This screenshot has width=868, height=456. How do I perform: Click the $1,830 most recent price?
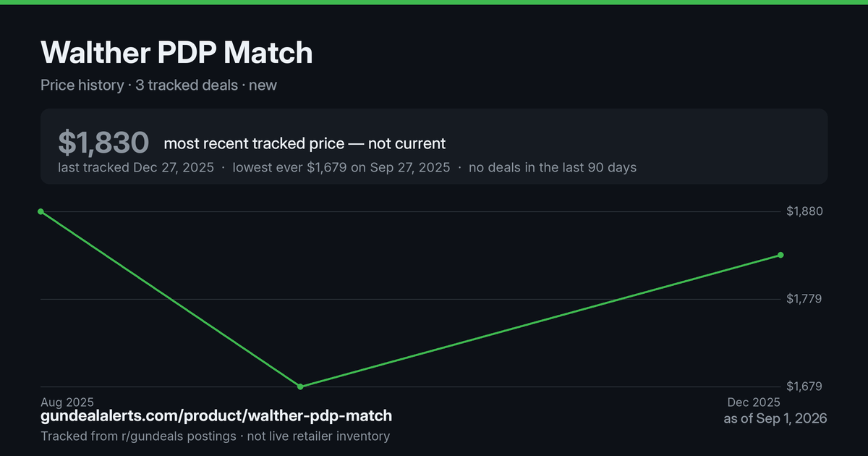tap(103, 143)
